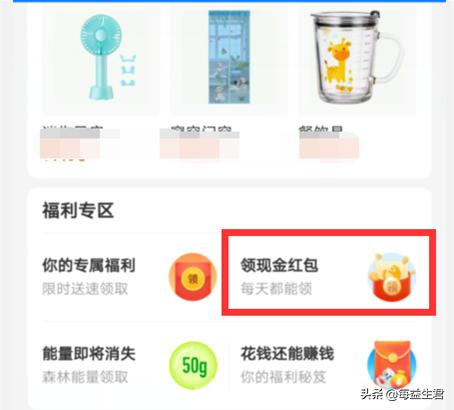Tap the 福利专区 section heading
The width and height of the screenshot is (454, 410).
tap(78, 210)
